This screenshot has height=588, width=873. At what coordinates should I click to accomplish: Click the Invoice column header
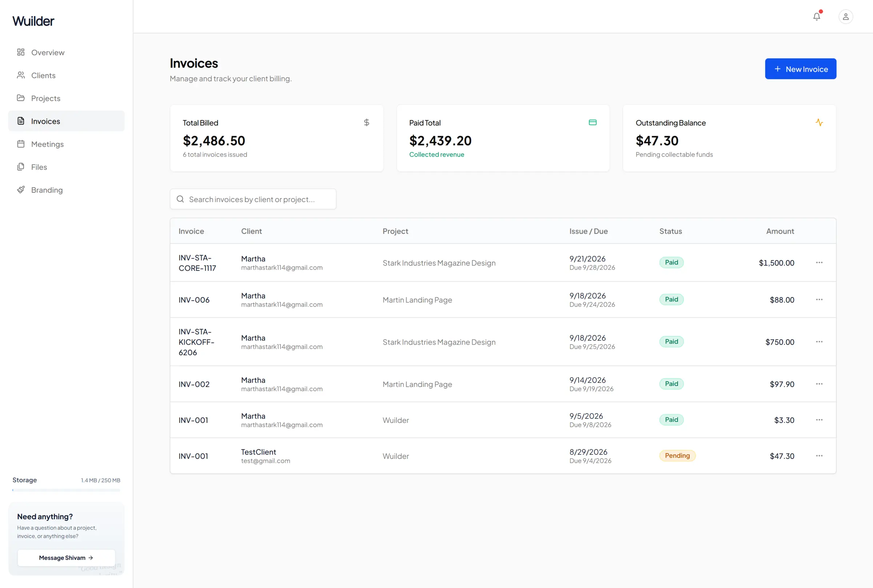(x=191, y=231)
